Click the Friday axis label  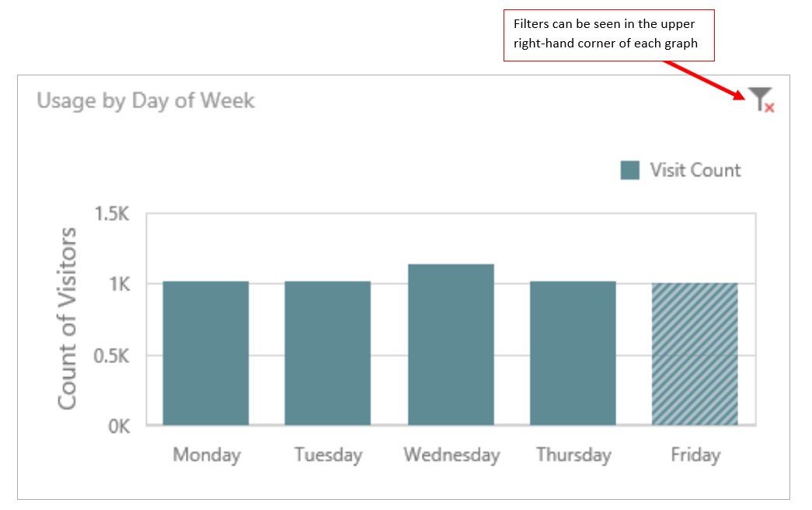click(695, 455)
